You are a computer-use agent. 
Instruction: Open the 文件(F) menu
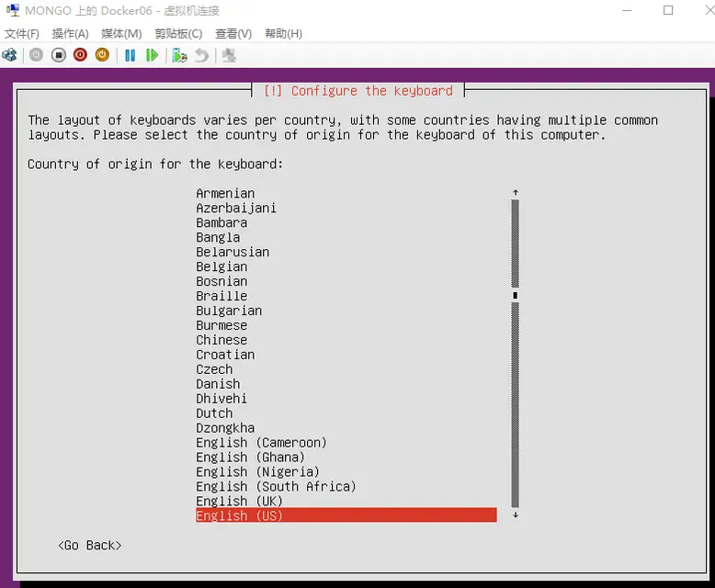pos(21,34)
